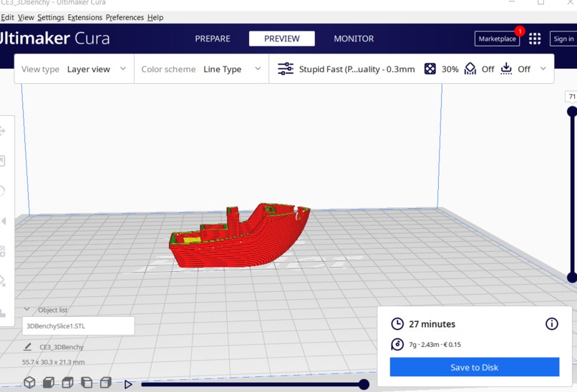Screen dimensions: 577x392
Task: Expand the print settings panel chevron
Action: [x=543, y=69]
